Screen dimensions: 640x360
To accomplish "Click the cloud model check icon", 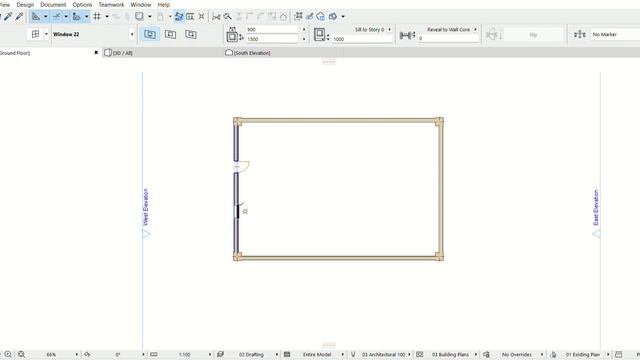I will click(320, 16).
